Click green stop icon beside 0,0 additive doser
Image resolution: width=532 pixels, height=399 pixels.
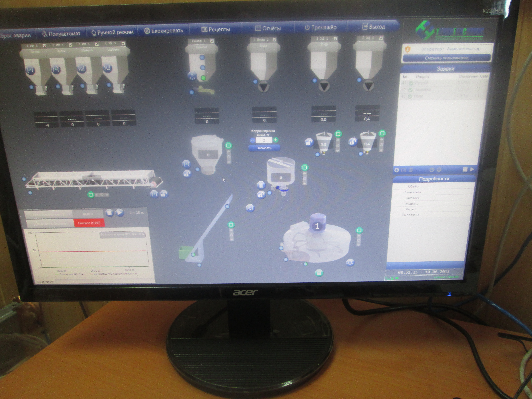(x=338, y=134)
